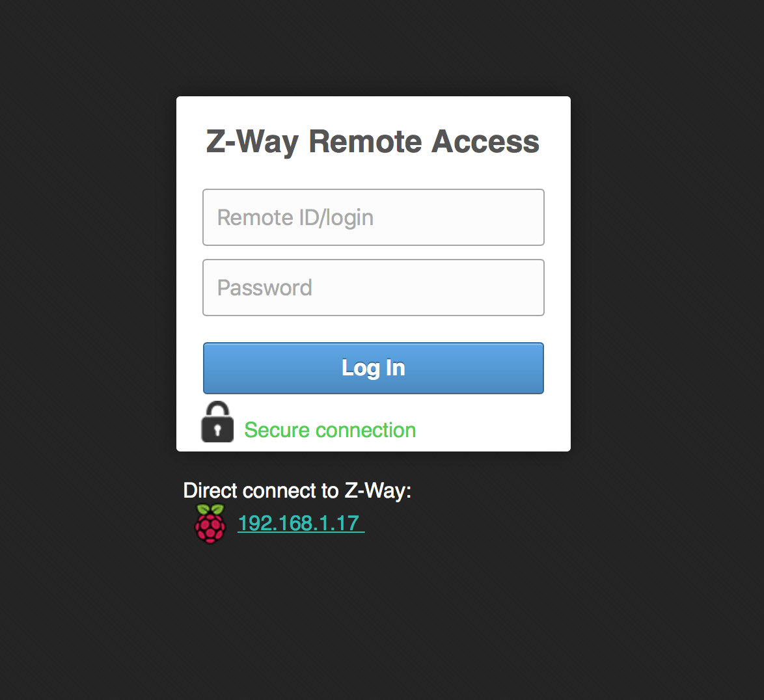Click the lock next to Secure connection
The height and width of the screenshot is (700, 764).
point(217,423)
